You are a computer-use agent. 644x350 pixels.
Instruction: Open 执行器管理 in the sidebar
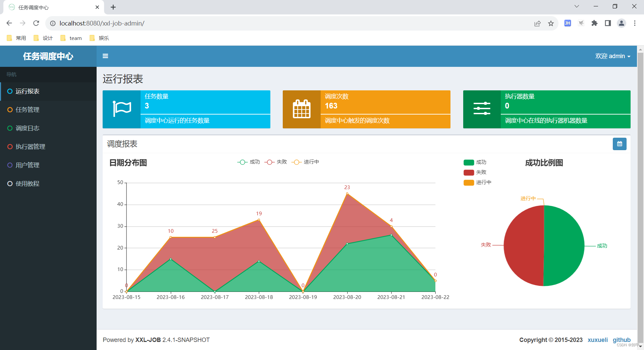[48, 147]
